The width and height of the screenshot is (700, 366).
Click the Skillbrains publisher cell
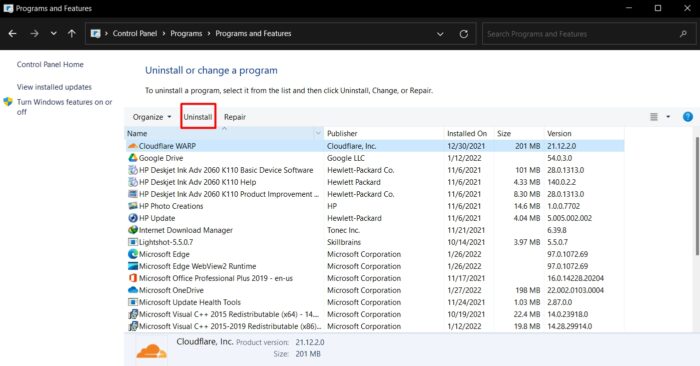coord(344,242)
